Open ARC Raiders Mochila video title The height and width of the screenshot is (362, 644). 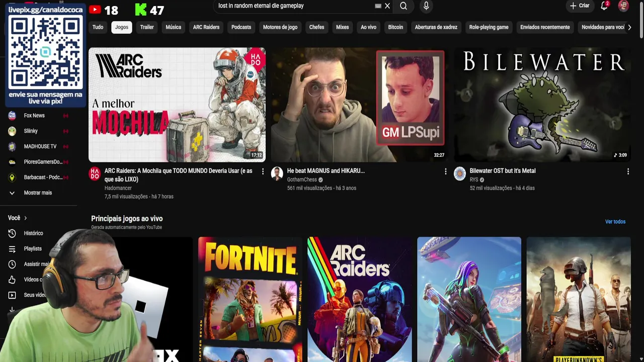[179, 175]
